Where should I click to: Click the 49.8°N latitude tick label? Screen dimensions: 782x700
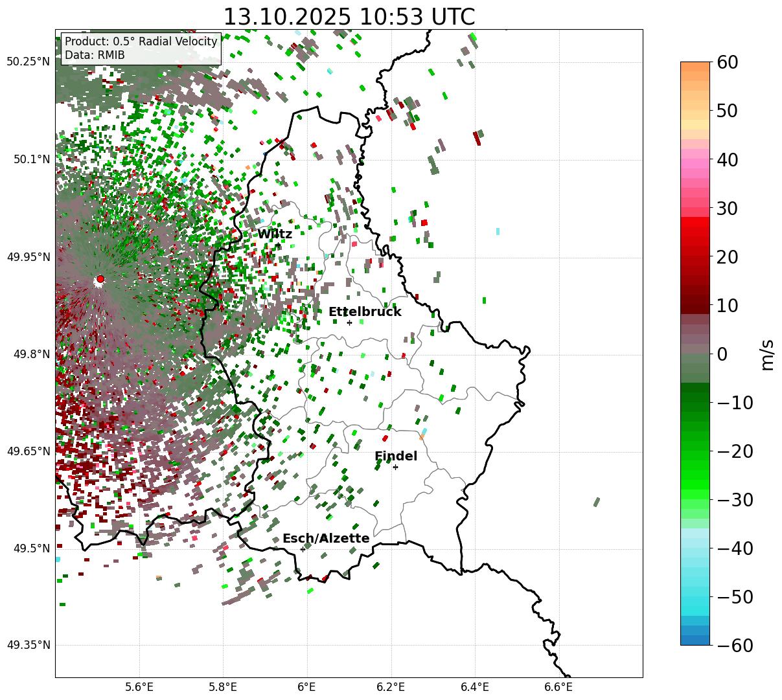[31, 354]
